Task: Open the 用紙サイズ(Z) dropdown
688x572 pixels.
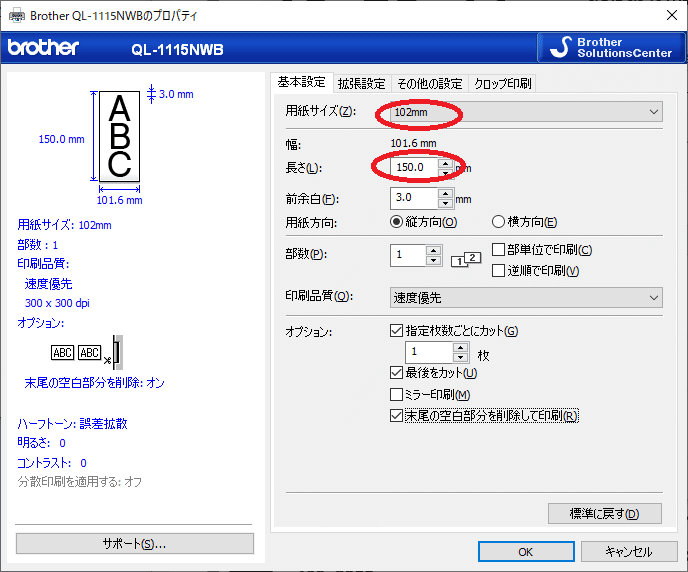Action: pyautogui.click(x=526, y=112)
